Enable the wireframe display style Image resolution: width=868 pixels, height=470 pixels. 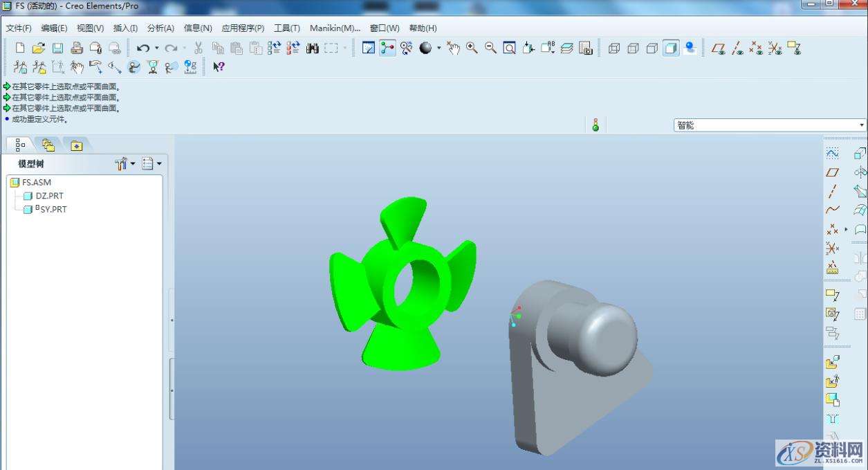613,48
